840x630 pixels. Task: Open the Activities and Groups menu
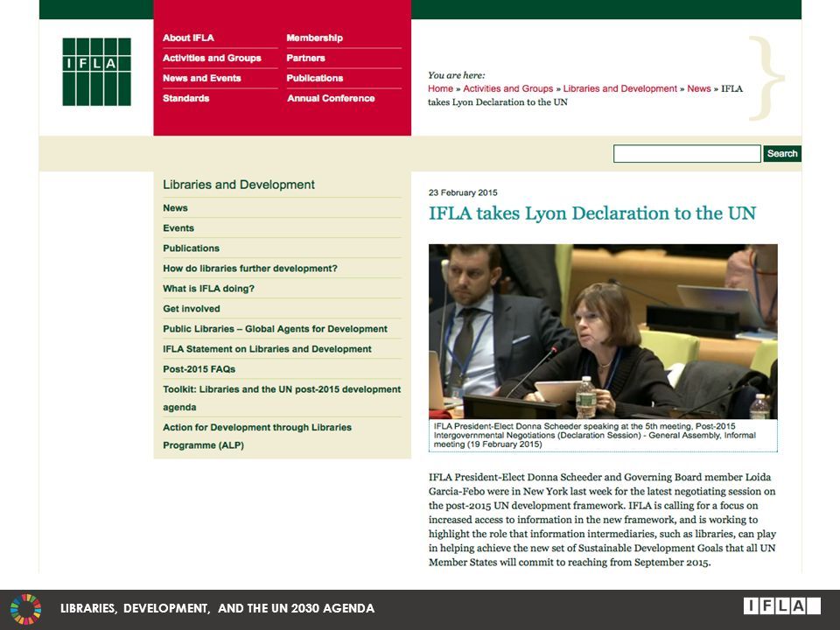point(212,58)
